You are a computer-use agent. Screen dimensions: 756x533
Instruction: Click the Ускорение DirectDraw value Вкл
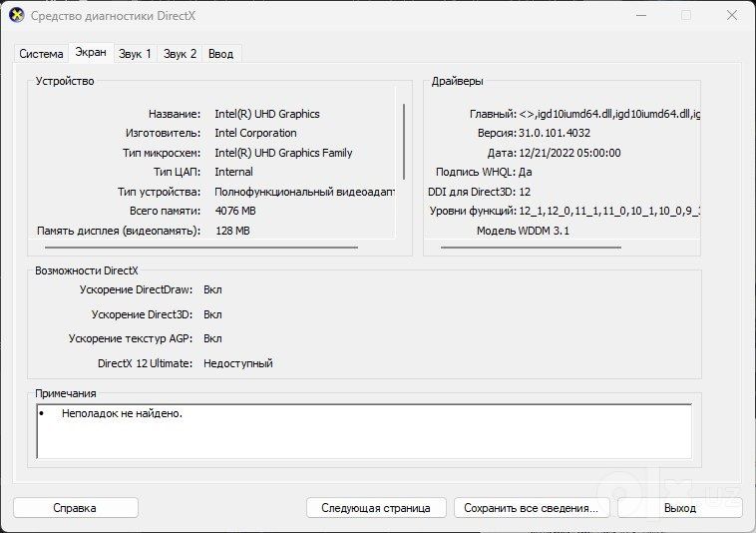click(212, 289)
